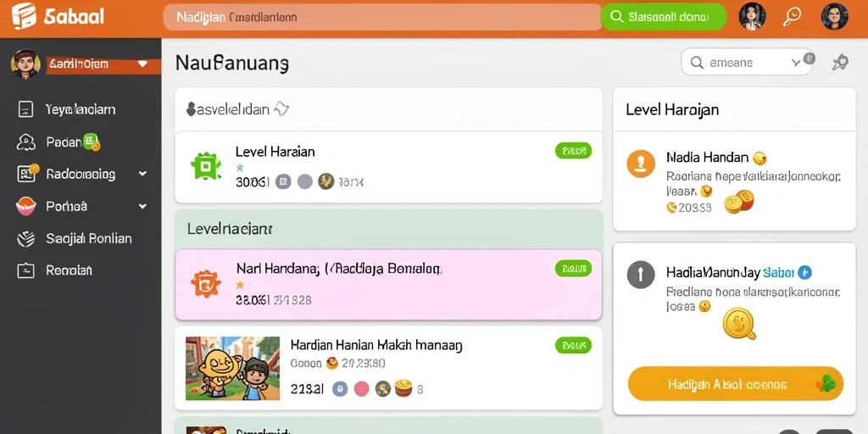This screenshot has height=434, width=868.
Task: Click the orange gear icon on the pink card
Action: pos(206,285)
